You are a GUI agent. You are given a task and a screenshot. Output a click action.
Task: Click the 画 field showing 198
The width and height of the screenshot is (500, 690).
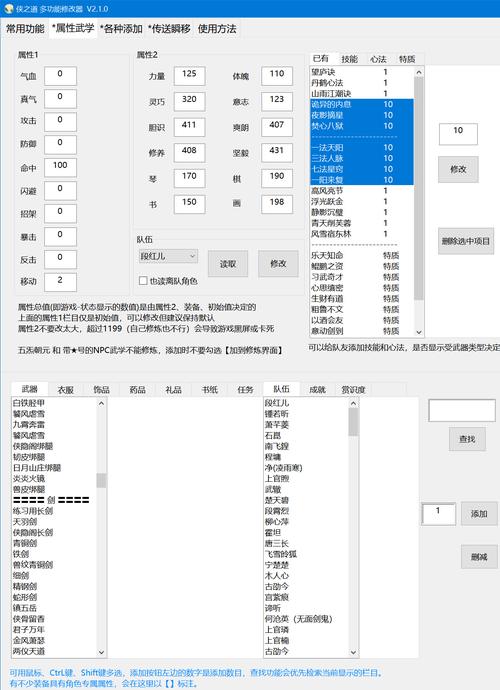pyautogui.click(x=277, y=204)
